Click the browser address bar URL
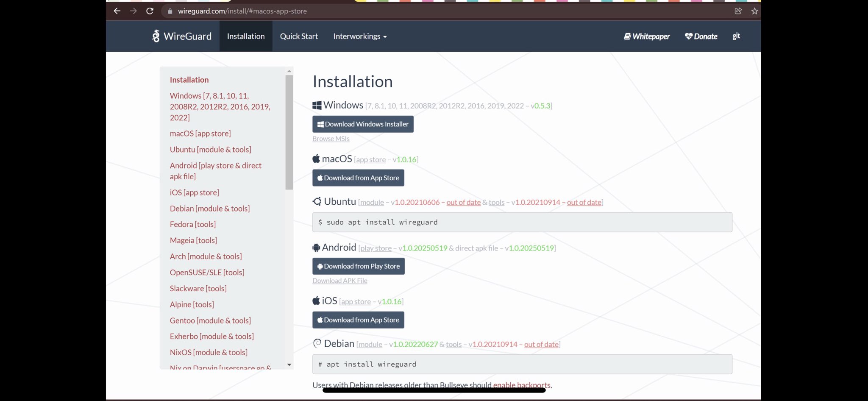The image size is (868, 401). [x=242, y=11]
